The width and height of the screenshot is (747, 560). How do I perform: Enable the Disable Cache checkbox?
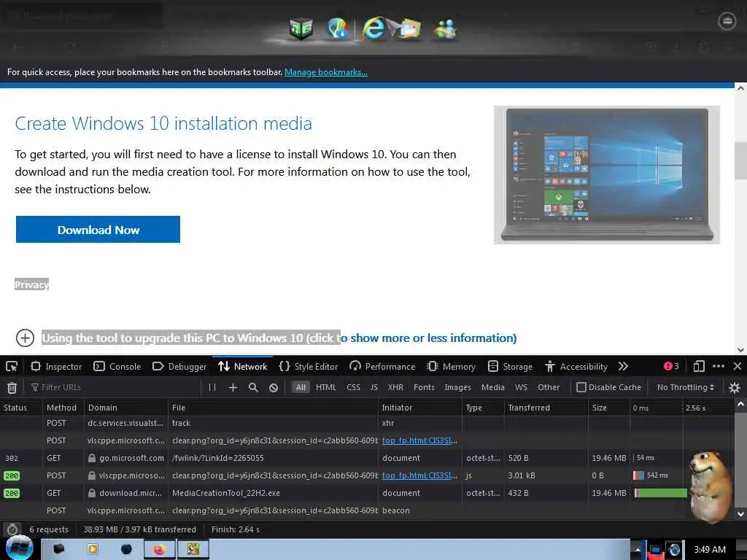click(x=581, y=387)
